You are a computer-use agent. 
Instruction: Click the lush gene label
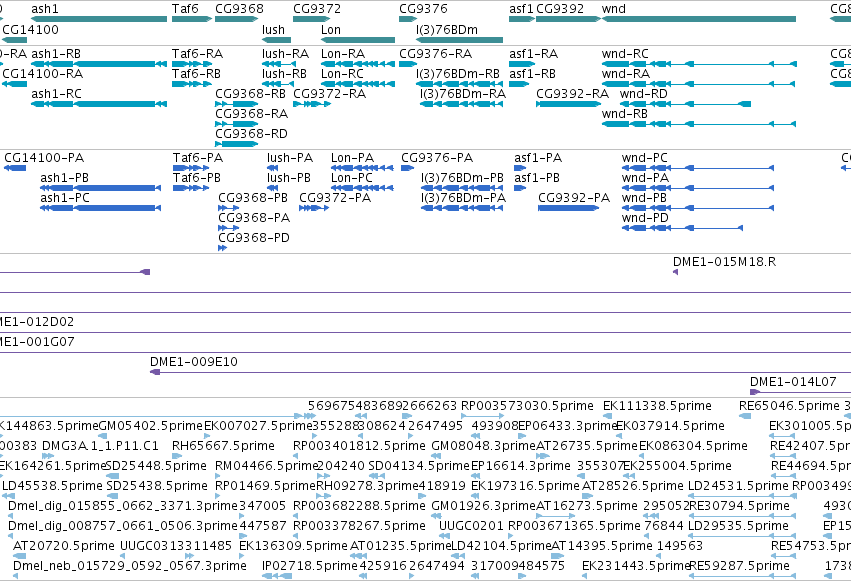(274, 29)
